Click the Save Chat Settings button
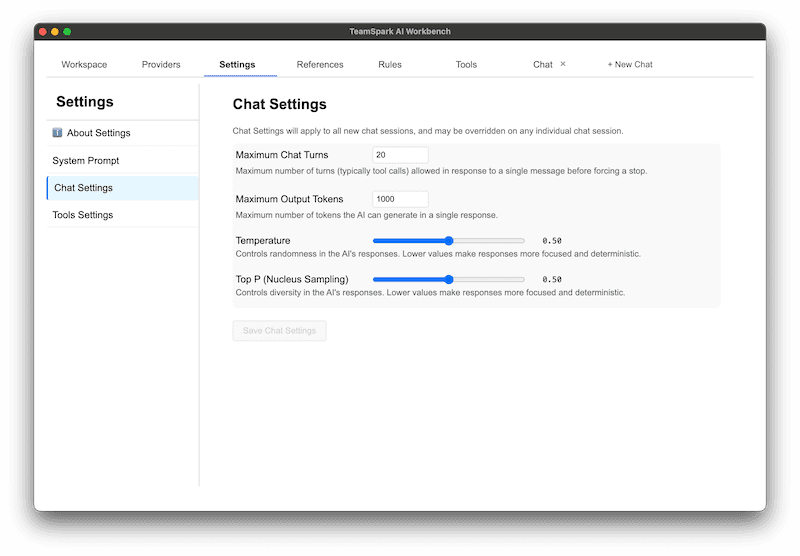The width and height of the screenshot is (800, 556). [x=280, y=331]
